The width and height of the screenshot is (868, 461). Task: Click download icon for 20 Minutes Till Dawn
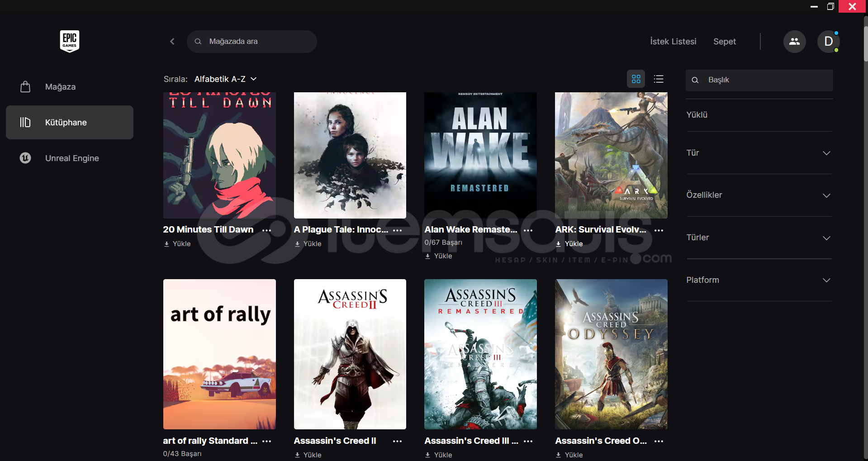pos(166,244)
